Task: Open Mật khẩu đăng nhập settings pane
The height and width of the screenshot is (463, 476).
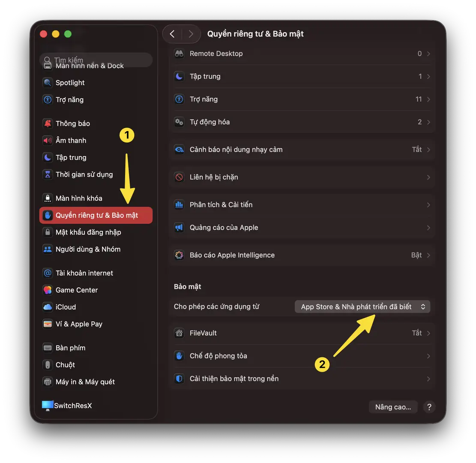Action: click(x=96, y=232)
